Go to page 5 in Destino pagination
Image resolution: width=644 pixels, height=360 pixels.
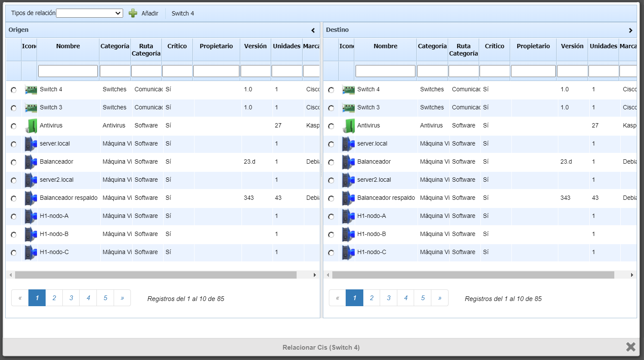(x=423, y=298)
